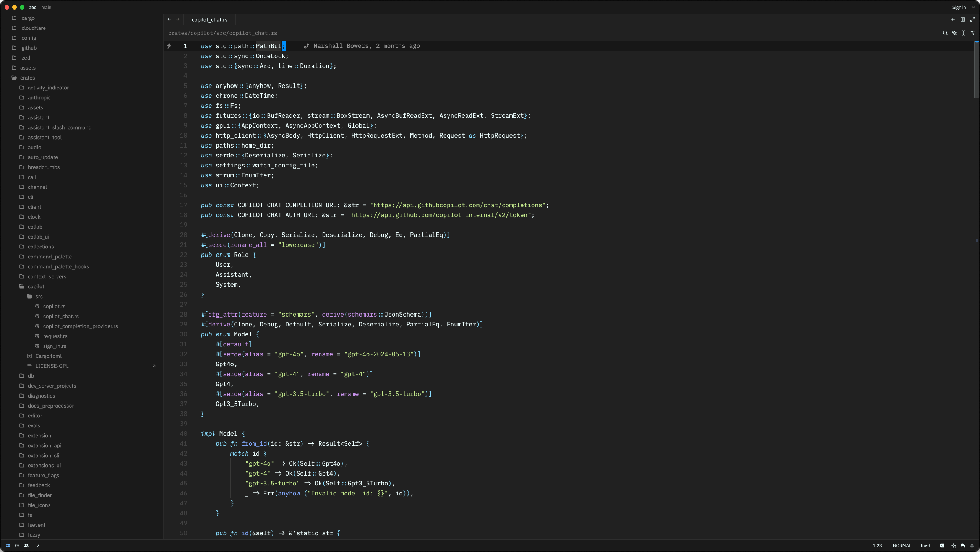
Task: Click code actions lightning bolt on line 1
Action: pyautogui.click(x=169, y=46)
